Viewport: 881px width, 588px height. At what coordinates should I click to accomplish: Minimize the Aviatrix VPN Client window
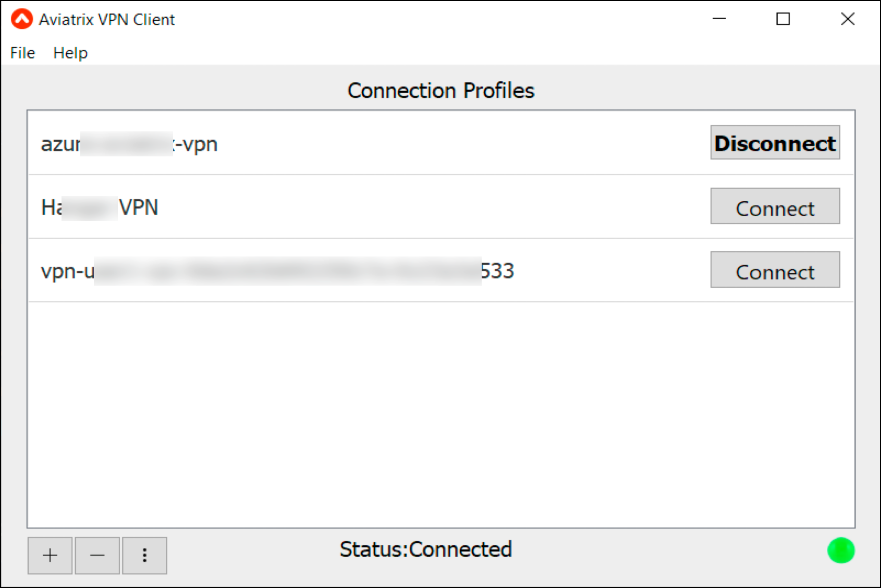point(719,19)
